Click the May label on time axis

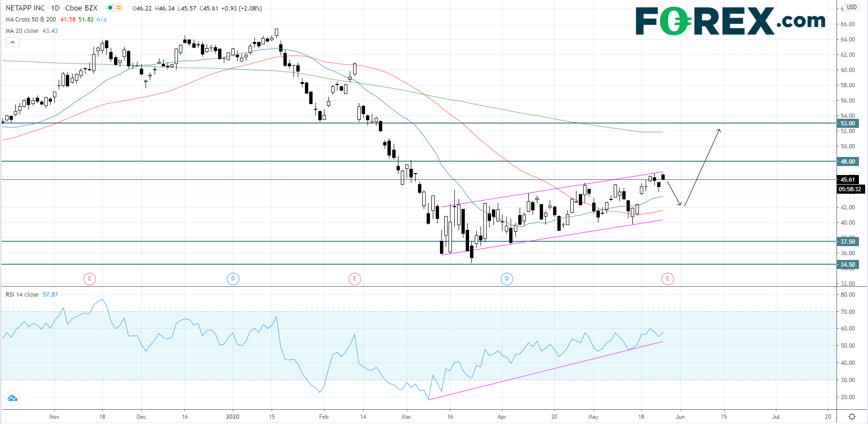coord(593,417)
